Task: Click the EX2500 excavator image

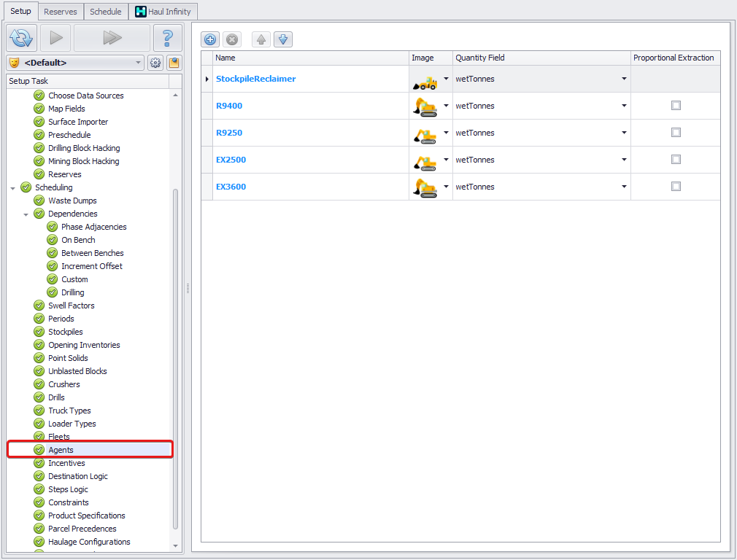Action: (x=425, y=162)
